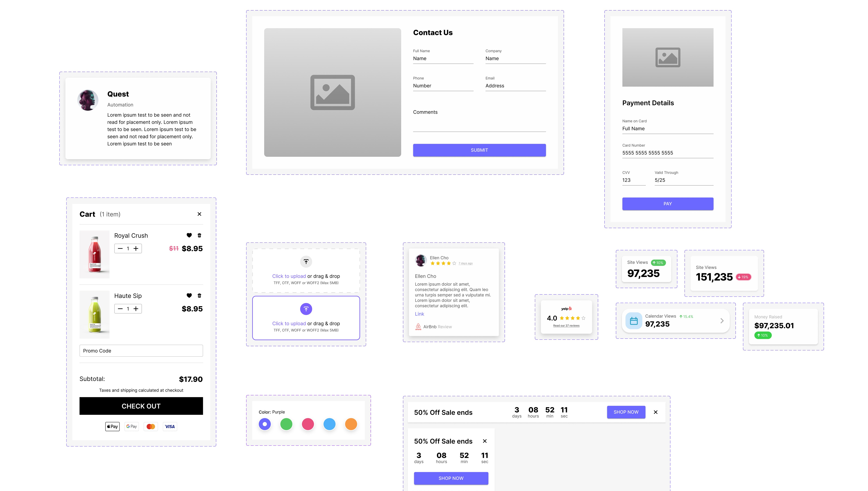The height and width of the screenshot is (491, 868).
Task: Favorite Haute Sip with heart icon
Action: click(x=189, y=295)
